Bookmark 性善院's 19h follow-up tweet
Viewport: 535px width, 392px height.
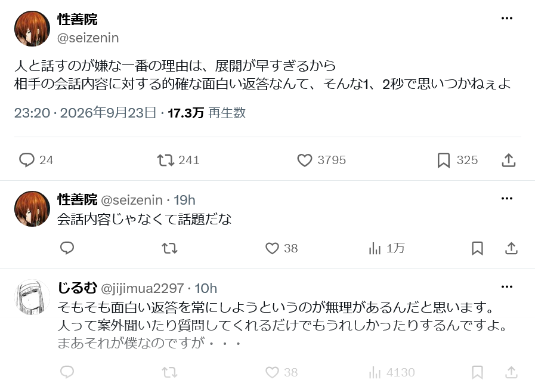[x=477, y=248]
